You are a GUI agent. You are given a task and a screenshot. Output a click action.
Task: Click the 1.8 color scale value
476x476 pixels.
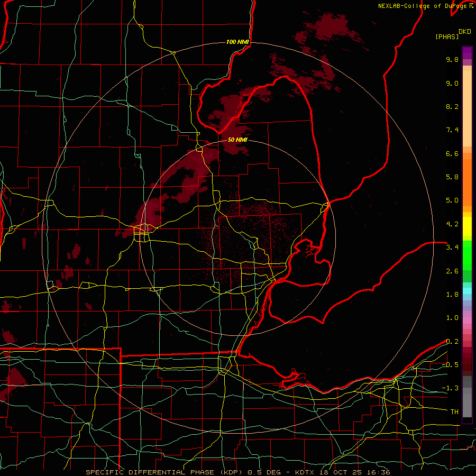452,295
